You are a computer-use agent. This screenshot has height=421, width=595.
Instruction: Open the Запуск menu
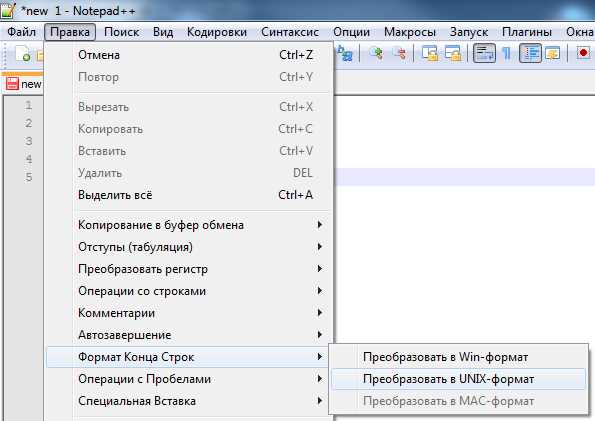(x=469, y=32)
